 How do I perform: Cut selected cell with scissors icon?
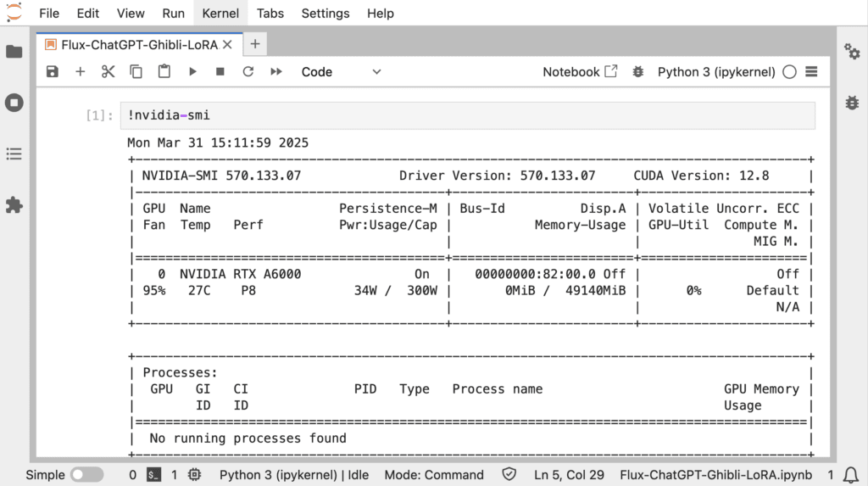pyautogui.click(x=108, y=71)
